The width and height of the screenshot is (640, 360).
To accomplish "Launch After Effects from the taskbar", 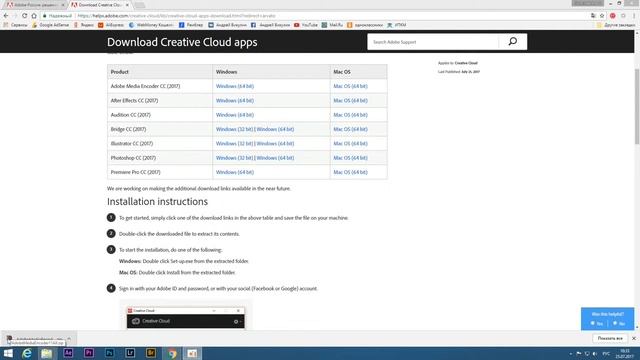I will pos(68,353).
